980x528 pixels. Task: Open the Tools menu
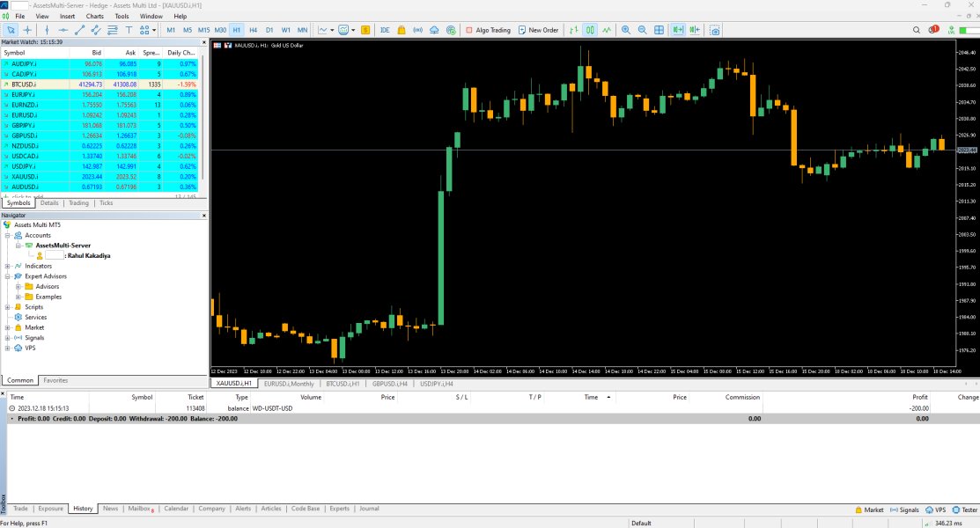click(122, 16)
